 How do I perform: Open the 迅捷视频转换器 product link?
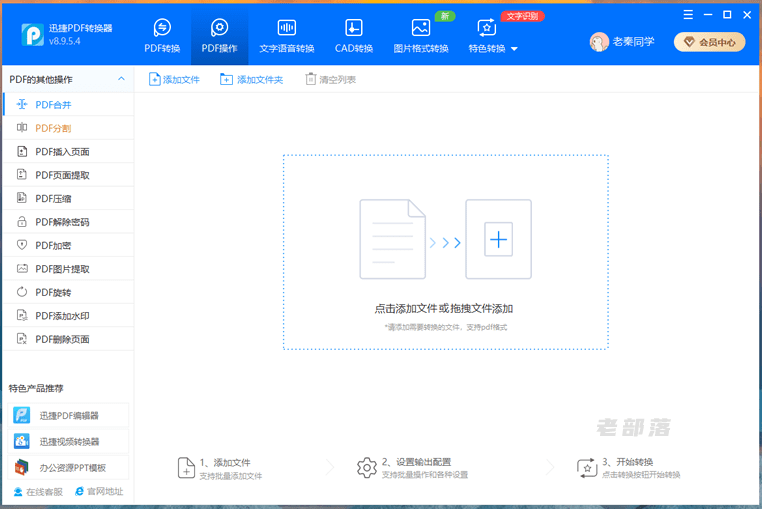68,441
